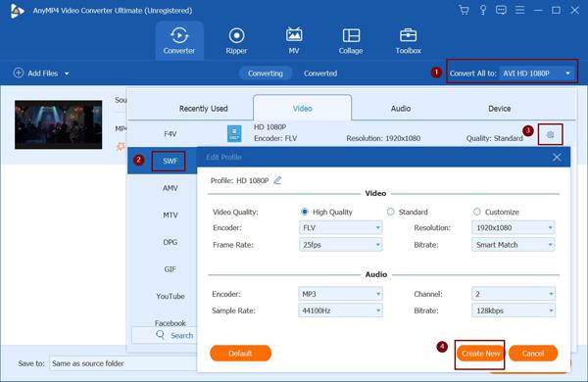This screenshot has width=588, height=382.
Task: Expand the audio Encoder MP3 dropdown
Action: point(340,294)
